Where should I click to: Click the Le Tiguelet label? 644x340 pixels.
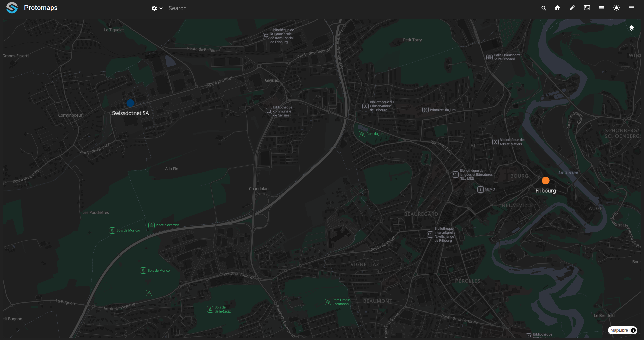(x=114, y=30)
